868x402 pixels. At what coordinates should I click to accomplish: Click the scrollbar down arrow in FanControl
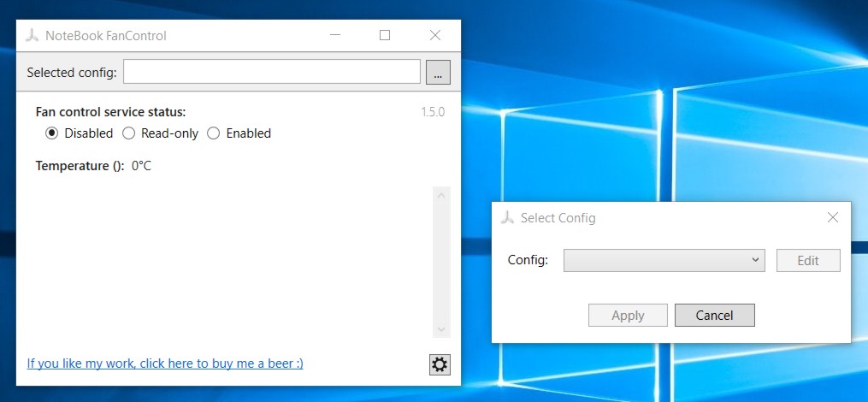(x=441, y=329)
